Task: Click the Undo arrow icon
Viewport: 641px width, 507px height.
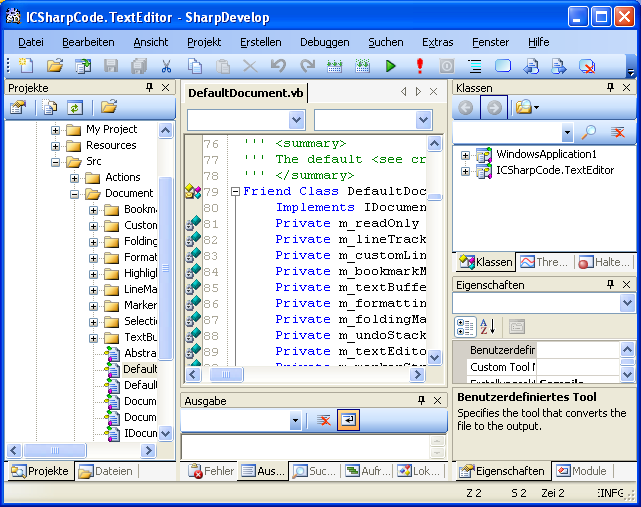Action: point(278,66)
